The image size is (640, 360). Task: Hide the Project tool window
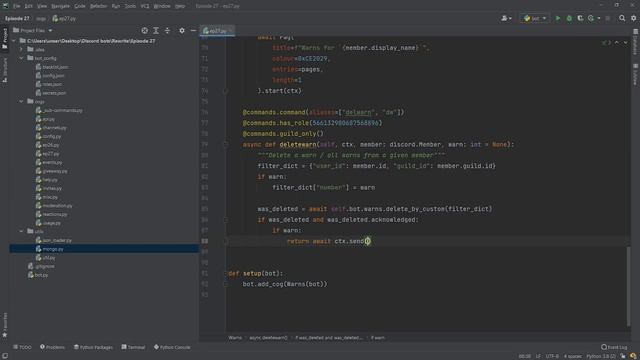[x=193, y=31]
